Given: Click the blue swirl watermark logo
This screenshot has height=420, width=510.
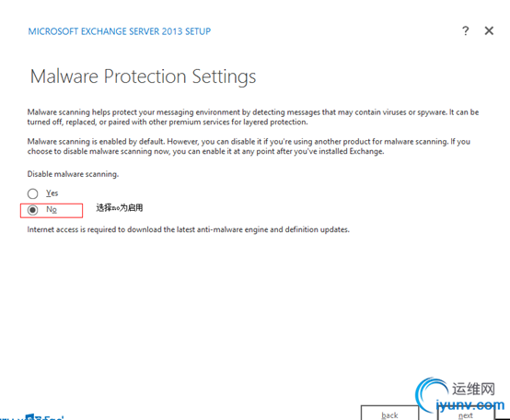Looking at the screenshot, I should (433, 393).
